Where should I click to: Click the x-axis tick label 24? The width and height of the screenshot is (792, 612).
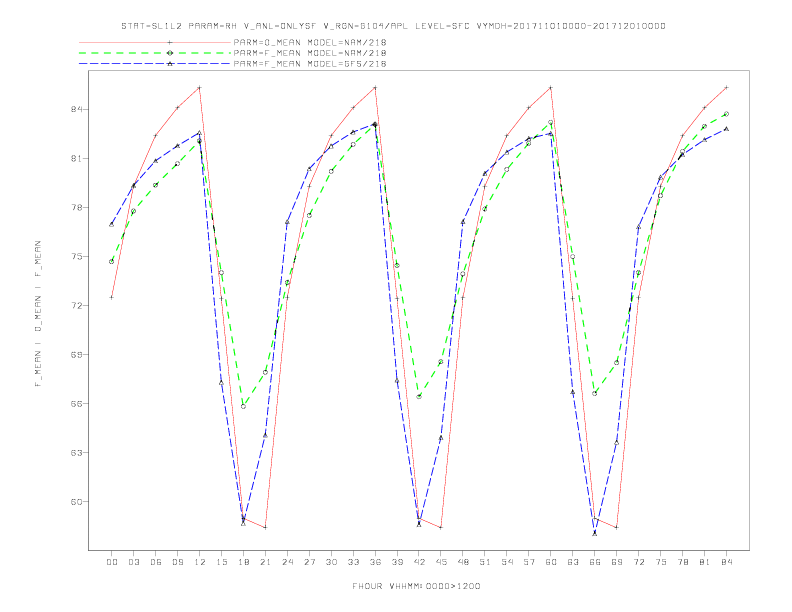coord(287,562)
